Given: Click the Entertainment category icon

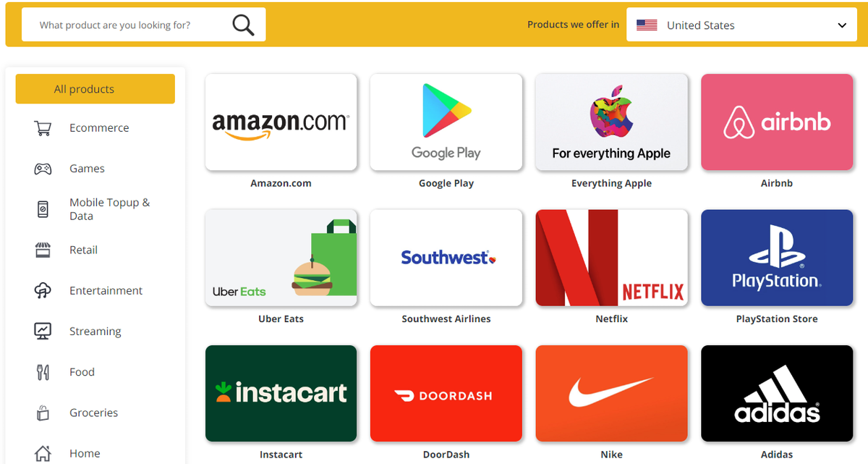Looking at the screenshot, I should (x=43, y=290).
